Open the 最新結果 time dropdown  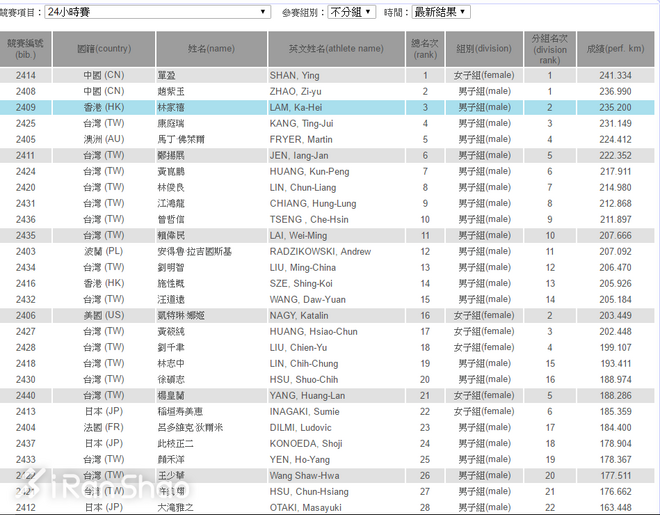point(440,12)
